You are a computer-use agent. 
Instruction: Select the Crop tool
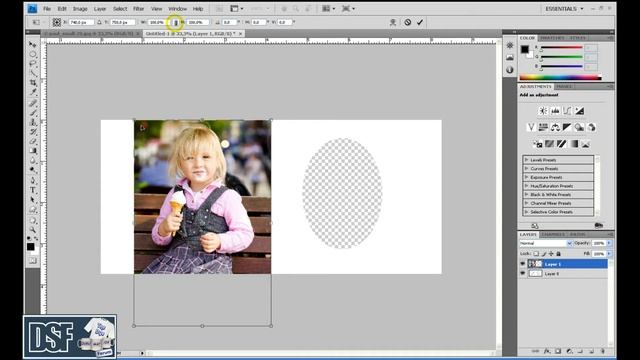click(x=33, y=83)
